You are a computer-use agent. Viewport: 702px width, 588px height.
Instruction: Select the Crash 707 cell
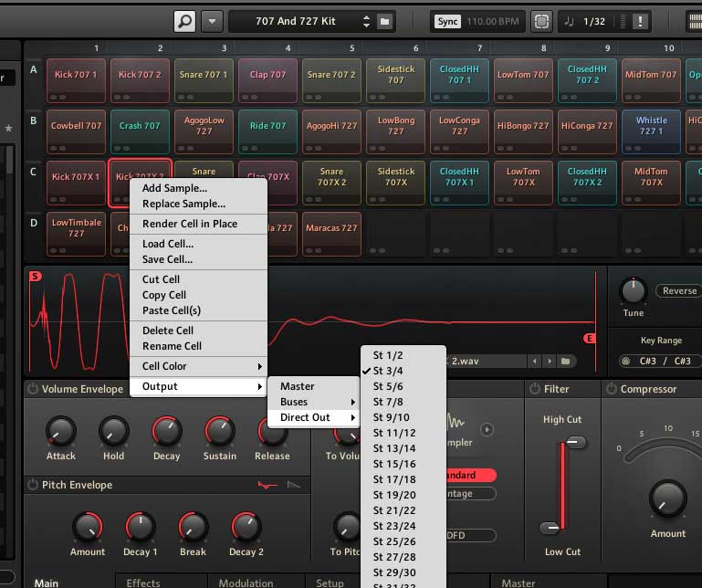click(x=140, y=131)
